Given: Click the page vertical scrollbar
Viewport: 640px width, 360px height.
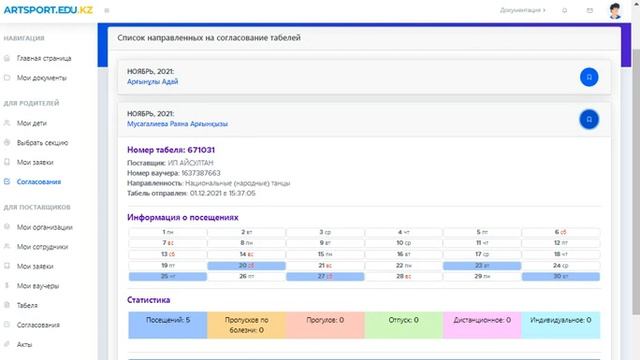Looking at the screenshot, I should click(x=636, y=182).
